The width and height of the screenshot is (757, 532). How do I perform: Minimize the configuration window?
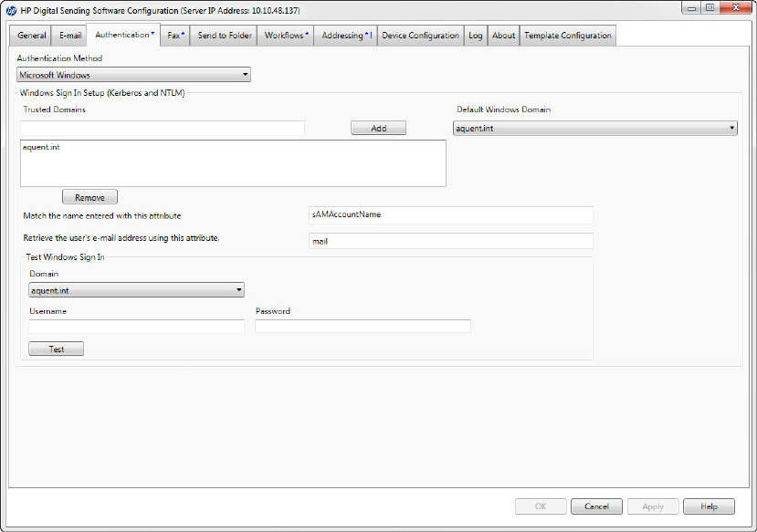coord(692,8)
